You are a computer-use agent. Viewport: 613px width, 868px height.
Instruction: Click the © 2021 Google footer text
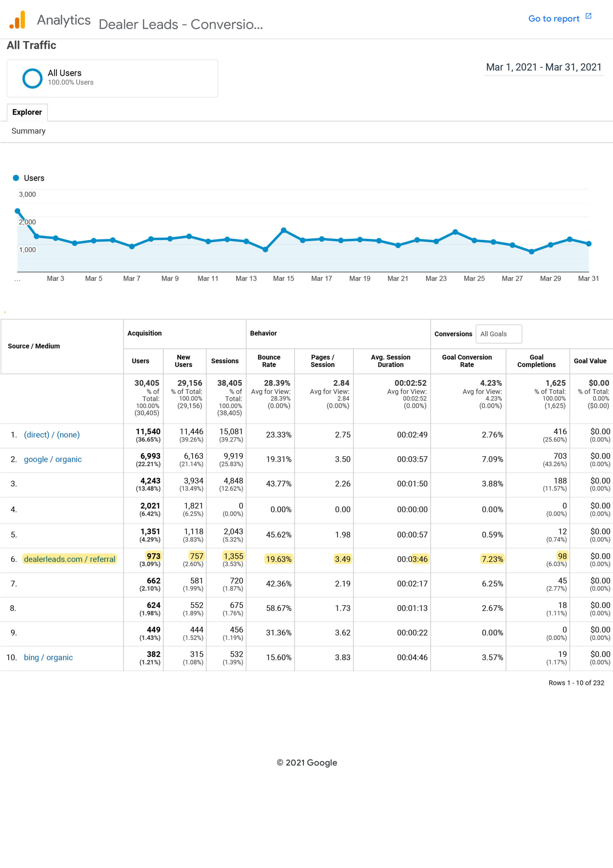point(306,763)
